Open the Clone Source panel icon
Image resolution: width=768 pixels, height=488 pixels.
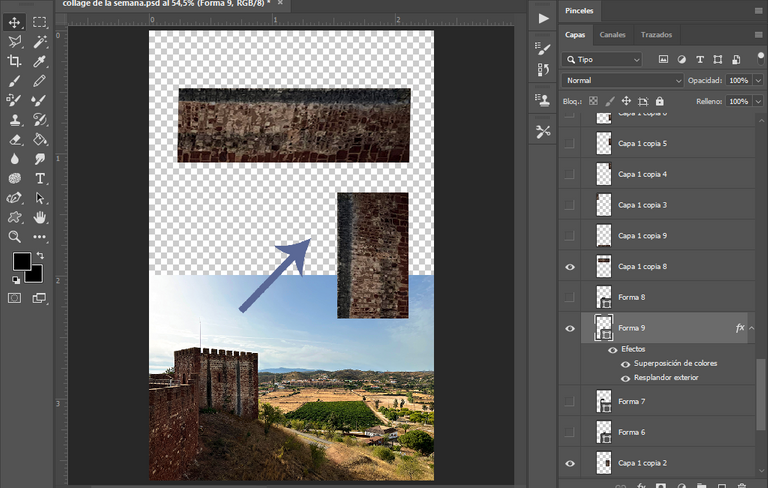coord(543,100)
